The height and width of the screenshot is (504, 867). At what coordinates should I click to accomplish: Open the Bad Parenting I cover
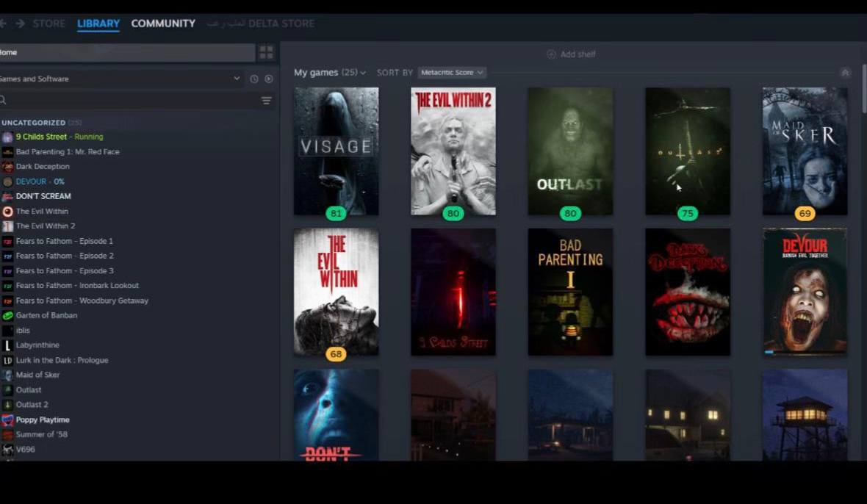pyautogui.click(x=571, y=292)
